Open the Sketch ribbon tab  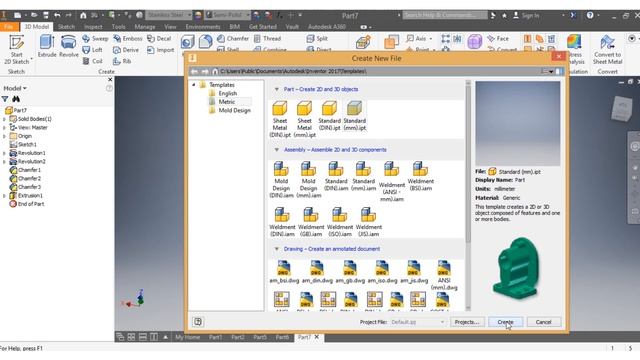pyautogui.click(x=66, y=27)
